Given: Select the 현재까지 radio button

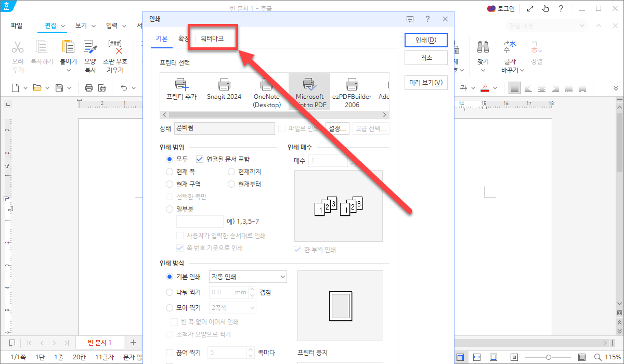Looking at the screenshot, I should pos(232,172).
